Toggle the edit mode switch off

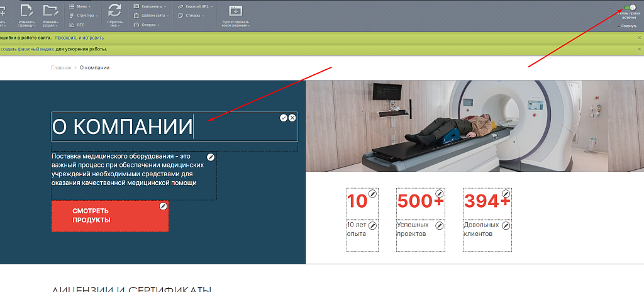pyautogui.click(x=629, y=8)
